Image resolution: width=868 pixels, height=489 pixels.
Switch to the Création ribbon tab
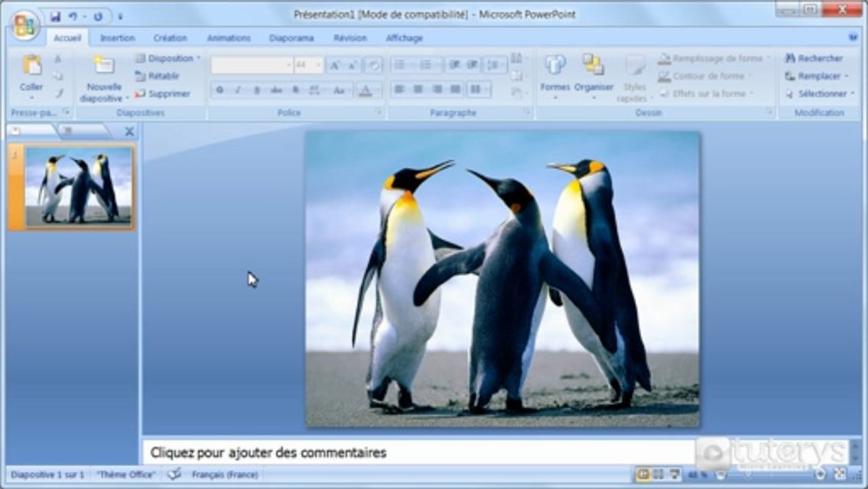[x=170, y=38]
